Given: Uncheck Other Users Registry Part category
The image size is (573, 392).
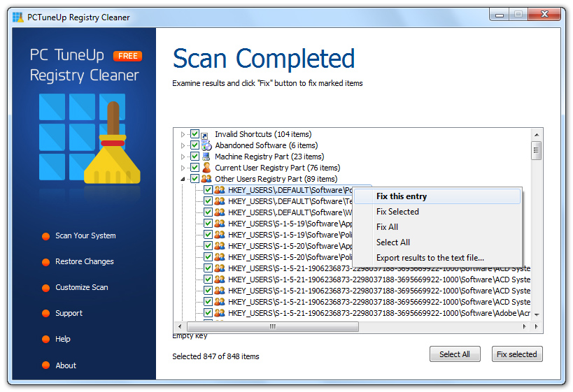Looking at the screenshot, I should click(194, 179).
